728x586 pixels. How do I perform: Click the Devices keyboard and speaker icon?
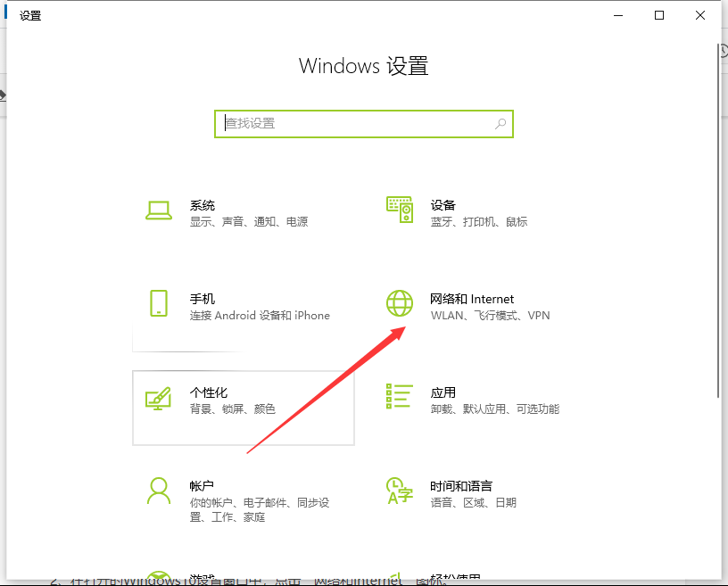[x=399, y=210]
